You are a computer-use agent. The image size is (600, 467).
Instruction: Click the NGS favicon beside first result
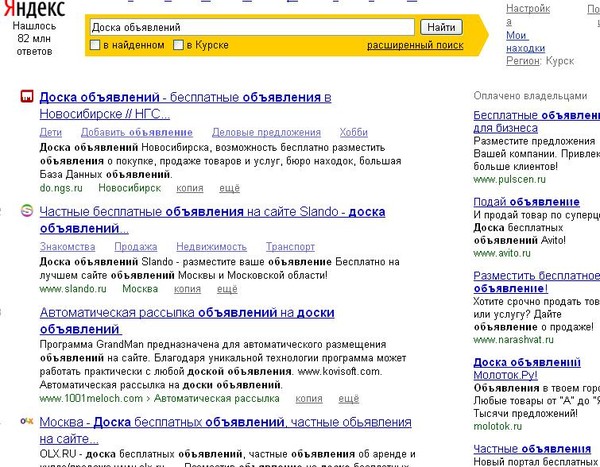(27, 96)
